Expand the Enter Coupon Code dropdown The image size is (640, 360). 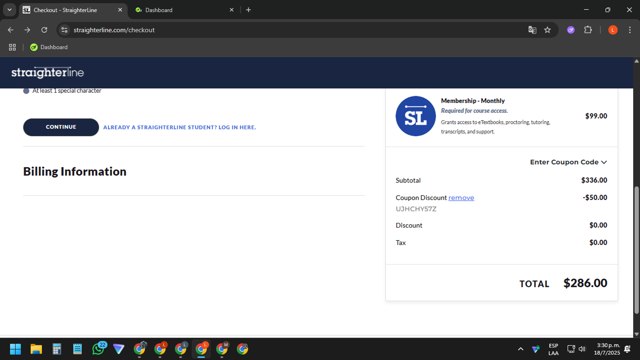coord(569,162)
